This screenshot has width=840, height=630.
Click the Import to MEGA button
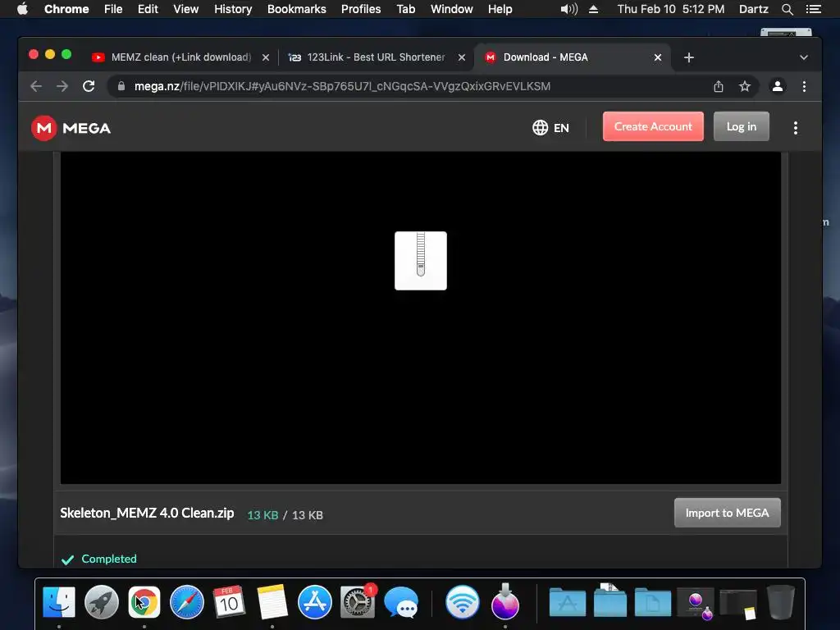click(x=727, y=513)
